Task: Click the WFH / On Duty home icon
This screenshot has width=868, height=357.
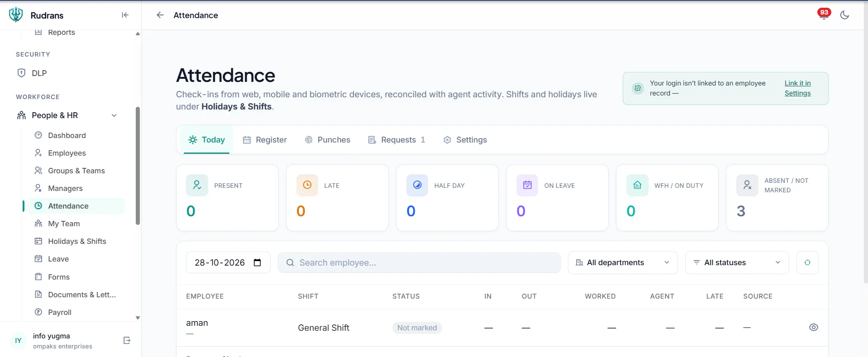Action: [x=637, y=185]
